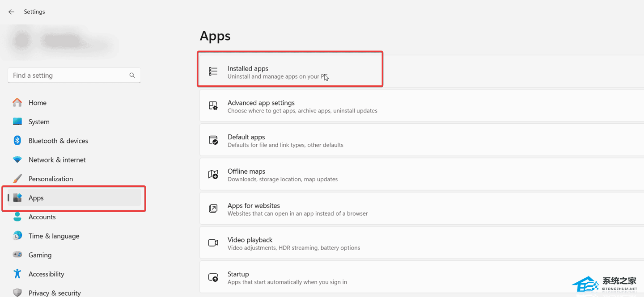Select Network & internet category
This screenshot has height=297, width=644.
point(57,160)
